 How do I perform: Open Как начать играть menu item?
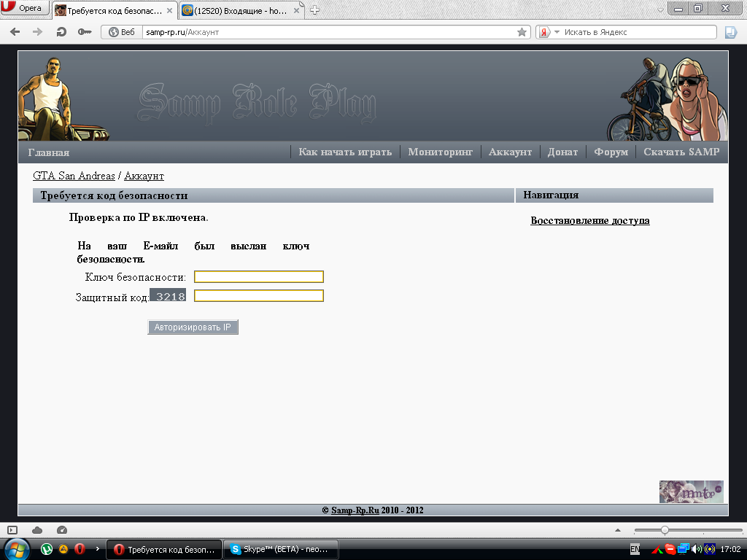coord(345,152)
